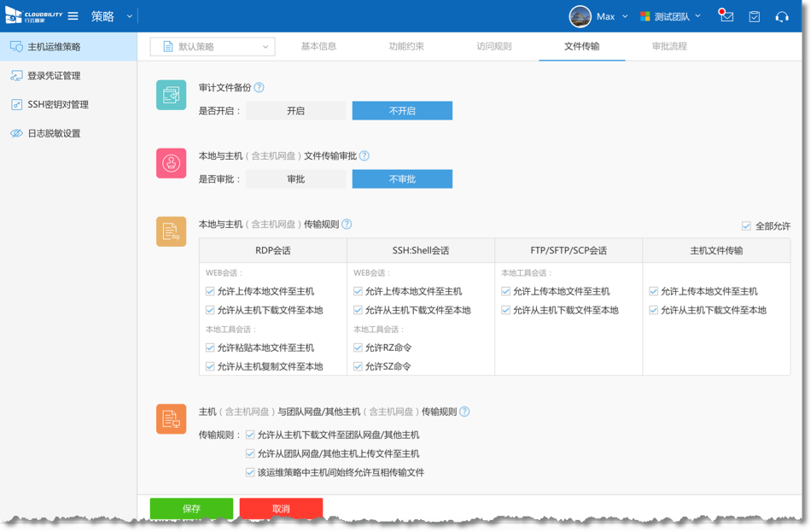Click the task checklist icon in header
Screen dimensions: 811x532
point(754,16)
